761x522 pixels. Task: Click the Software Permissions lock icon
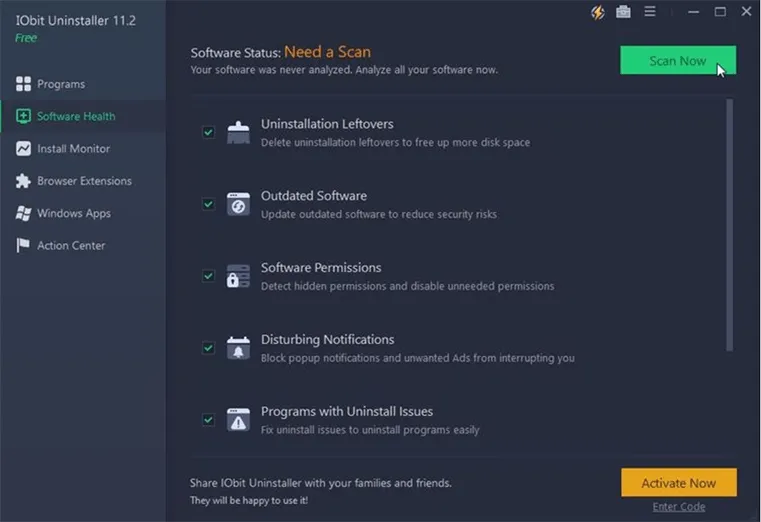pyautogui.click(x=238, y=276)
